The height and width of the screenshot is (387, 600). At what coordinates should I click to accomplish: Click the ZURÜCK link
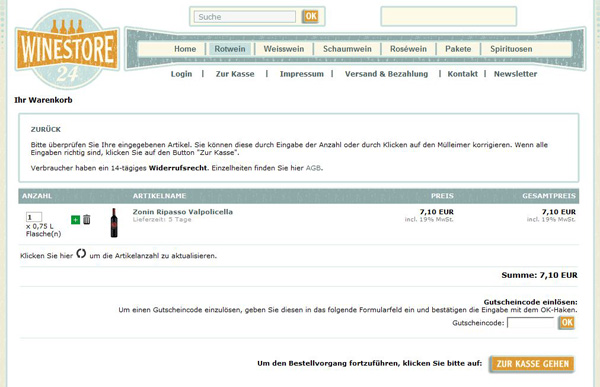pyautogui.click(x=46, y=129)
